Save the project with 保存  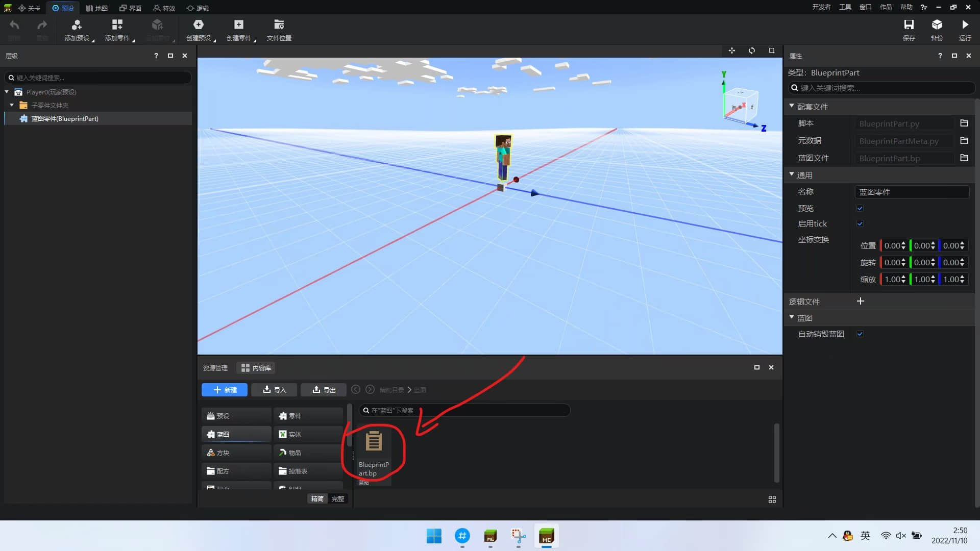pos(909,30)
